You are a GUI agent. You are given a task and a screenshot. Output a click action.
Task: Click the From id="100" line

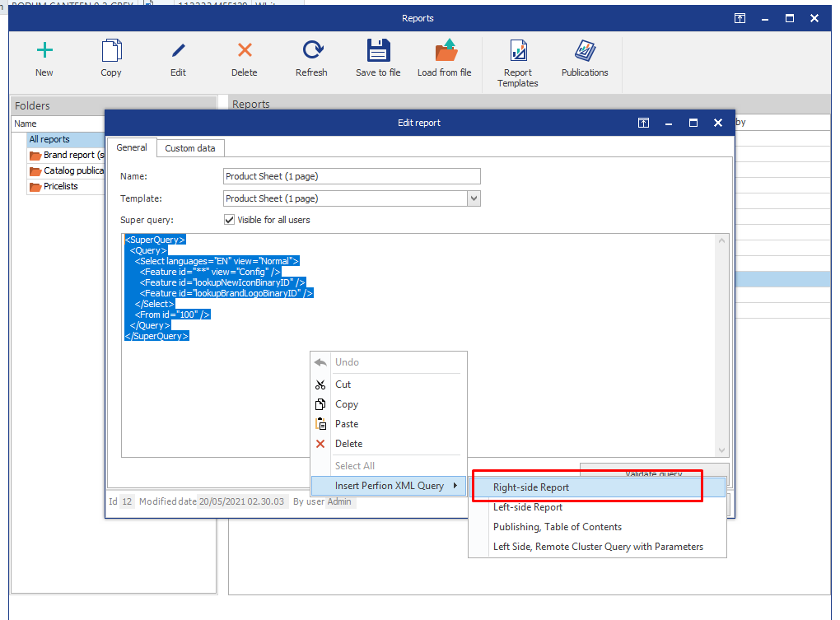[172, 315]
